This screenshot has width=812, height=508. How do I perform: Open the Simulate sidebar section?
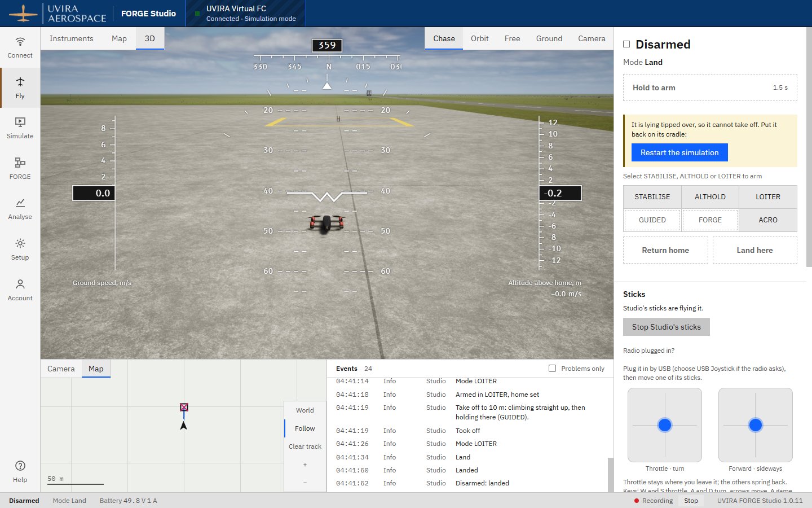[20, 128]
